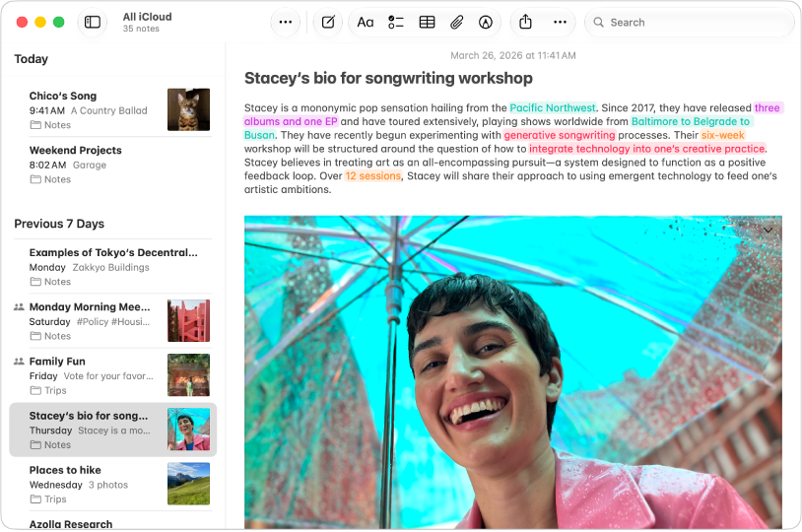
Task: Click the highlighted text Pacific Northwest
Action: tap(553, 108)
